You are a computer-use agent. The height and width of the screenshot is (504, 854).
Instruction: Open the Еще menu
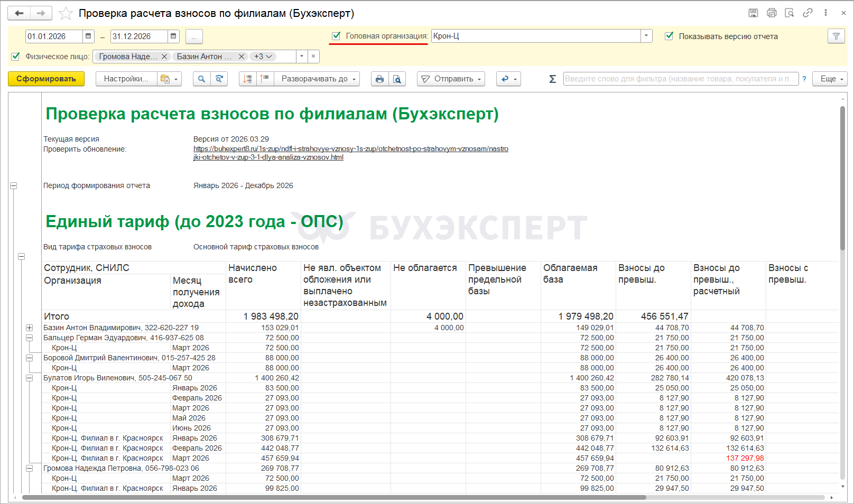[x=830, y=79]
